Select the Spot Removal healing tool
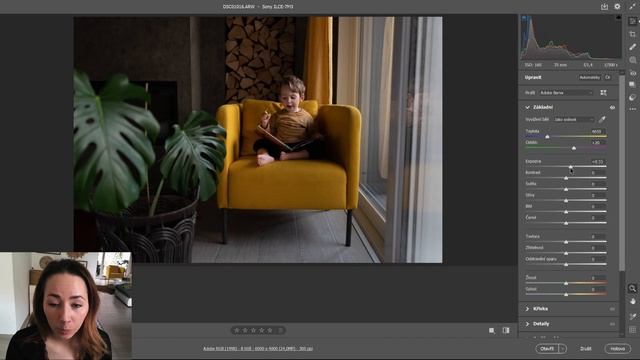 (x=633, y=47)
